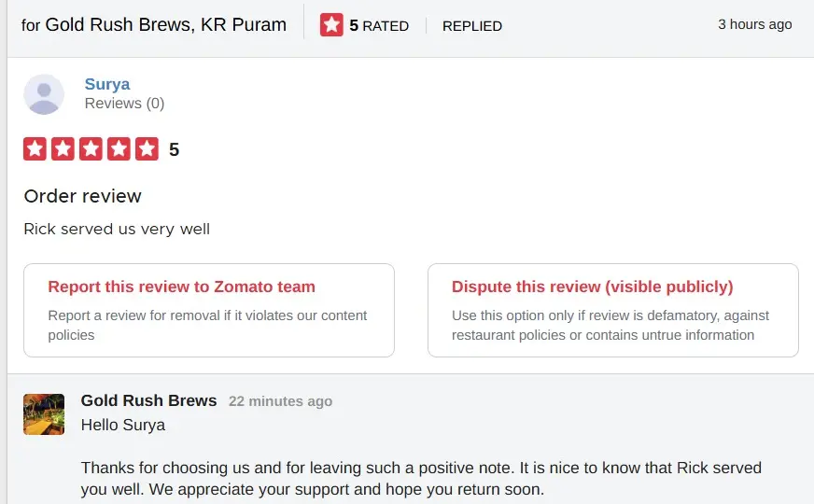Click the fifth red rating star
This screenshot has width=814, height=504.
coord(147,149)
